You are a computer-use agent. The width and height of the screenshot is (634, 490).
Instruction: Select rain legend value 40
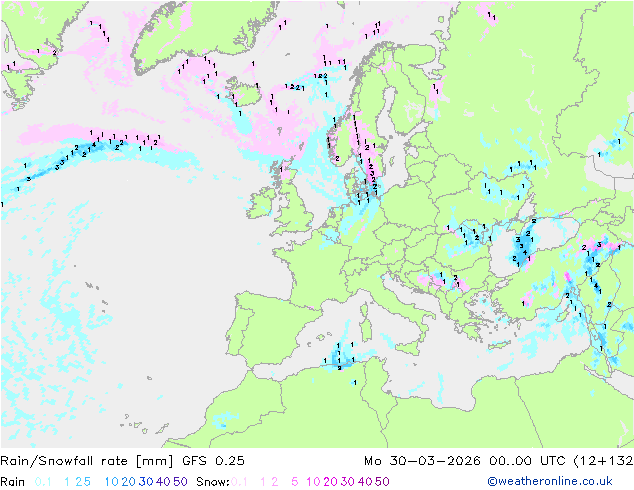click(163, 482)
